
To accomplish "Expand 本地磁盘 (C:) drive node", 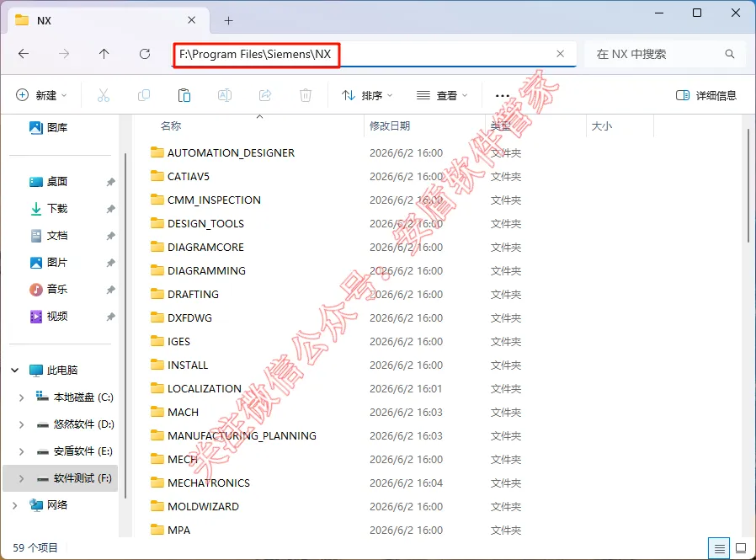I will pyautogui.click(x=21, y=397).
